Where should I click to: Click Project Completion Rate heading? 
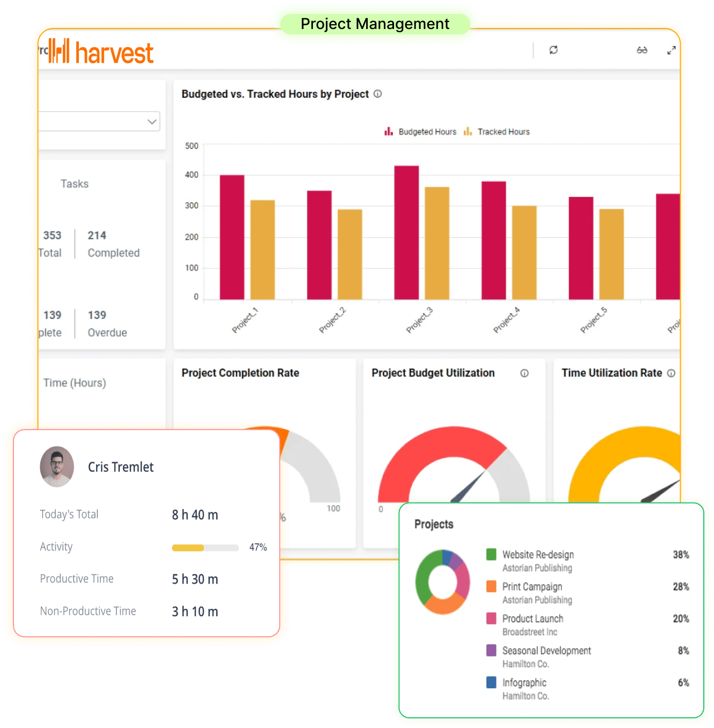point(241,373)
